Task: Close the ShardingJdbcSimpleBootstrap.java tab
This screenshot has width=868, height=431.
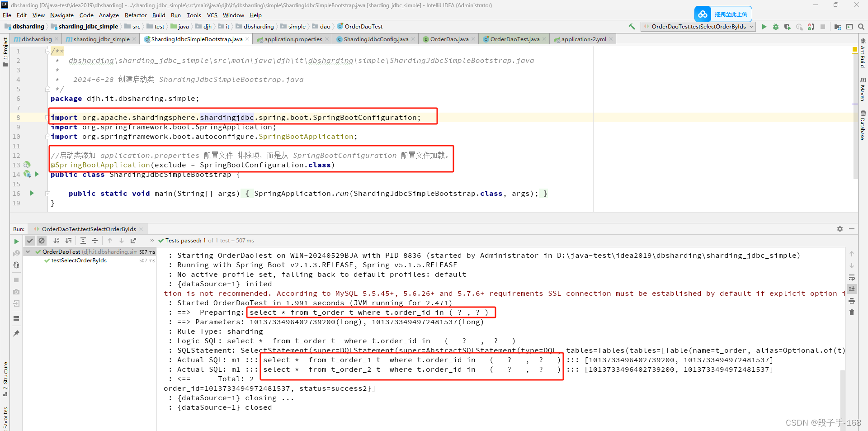Action: coord(247,39)
